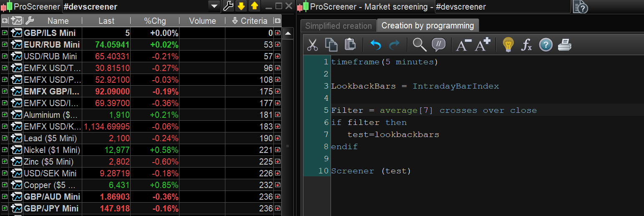Open screener settings wrench beside dropdown
This screenshot has width=644, height=216.
[228, 6]
